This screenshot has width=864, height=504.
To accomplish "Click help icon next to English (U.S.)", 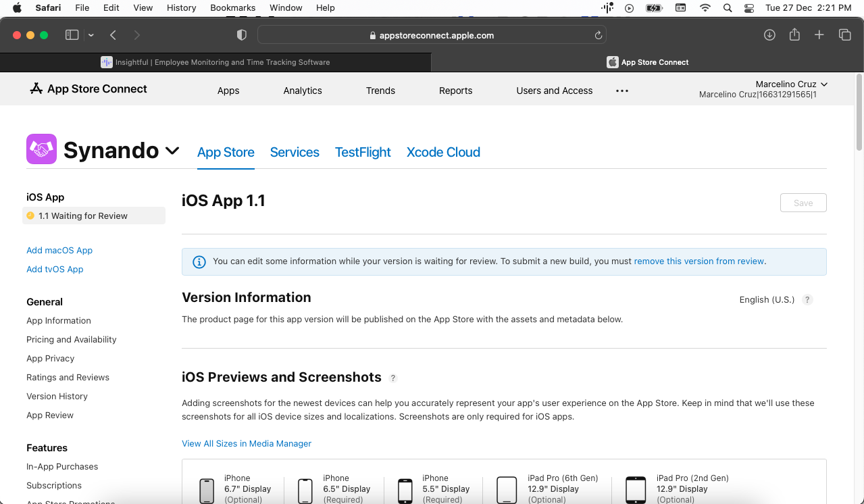I will pyautogui.click(x=807, y=300).
